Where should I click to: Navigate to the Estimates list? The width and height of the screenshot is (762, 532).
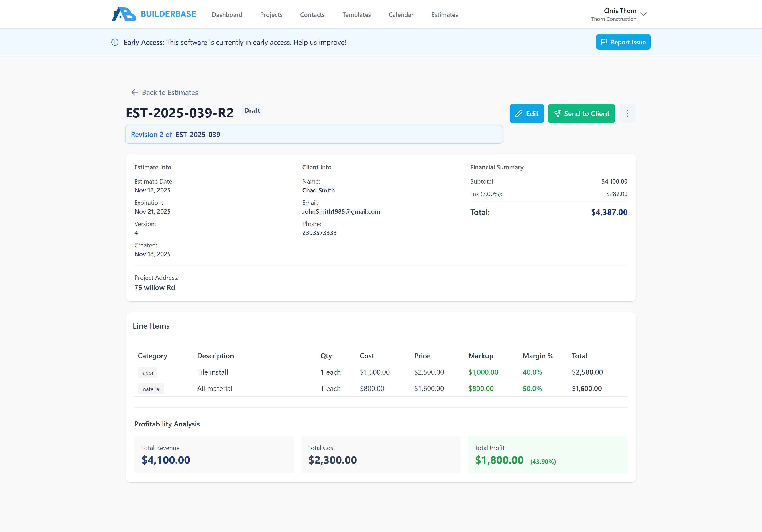pos(444,15)
